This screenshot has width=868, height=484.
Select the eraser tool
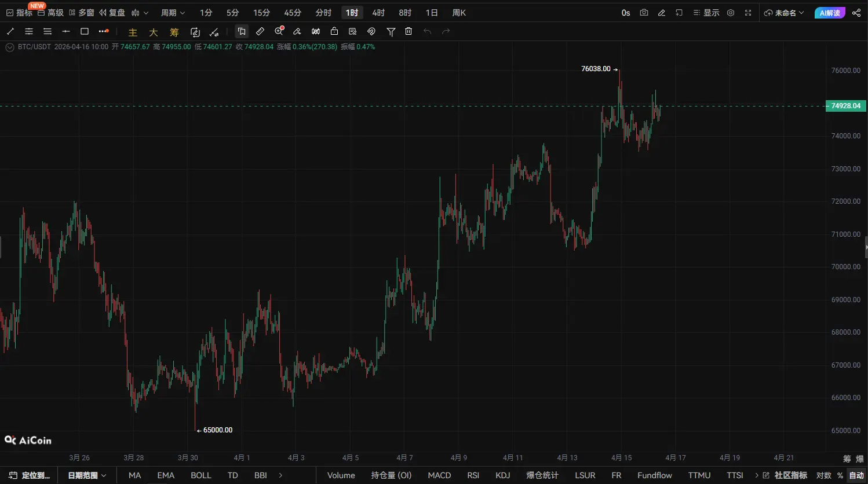coord(297,31)
